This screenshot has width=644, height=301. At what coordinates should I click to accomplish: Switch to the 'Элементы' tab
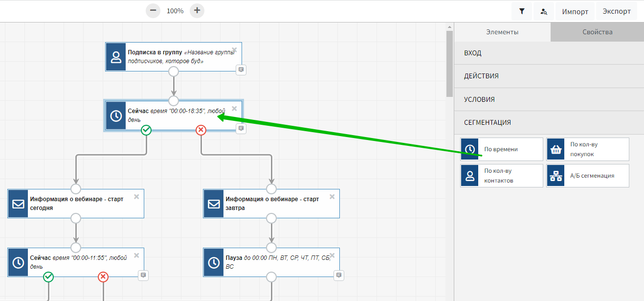[502, 32]
